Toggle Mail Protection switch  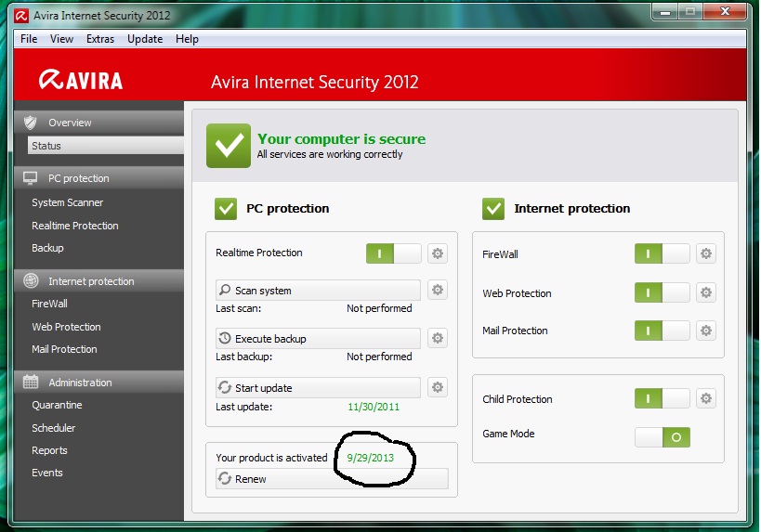tap(662, 331)
